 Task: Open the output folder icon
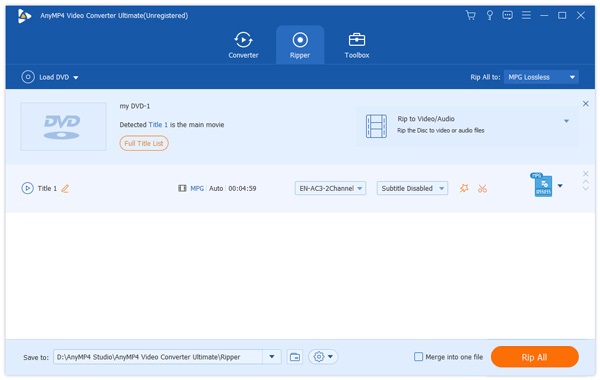click(295, 357)
